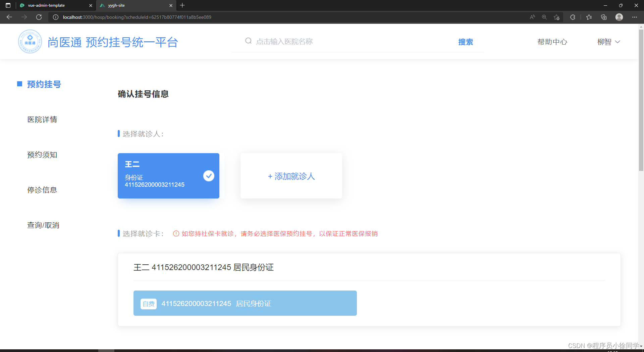Open 查询/取消 in the sidebar

[43, 225]
